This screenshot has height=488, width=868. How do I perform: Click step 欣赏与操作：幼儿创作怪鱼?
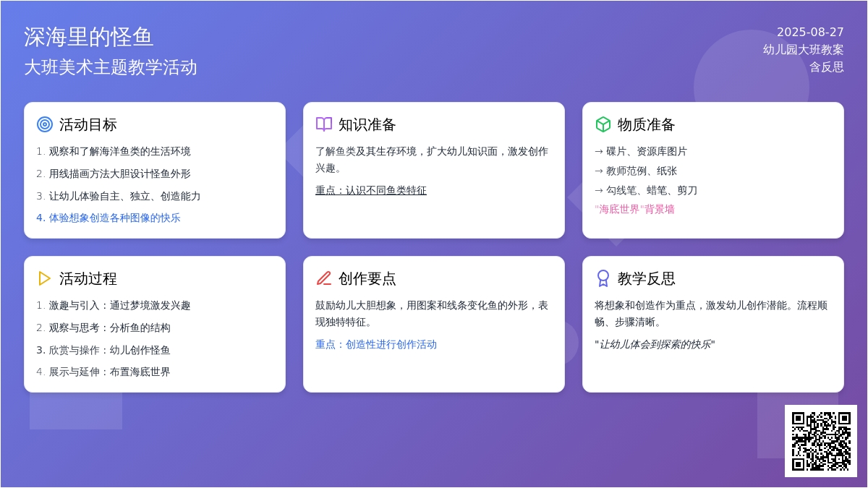point(110,350)
